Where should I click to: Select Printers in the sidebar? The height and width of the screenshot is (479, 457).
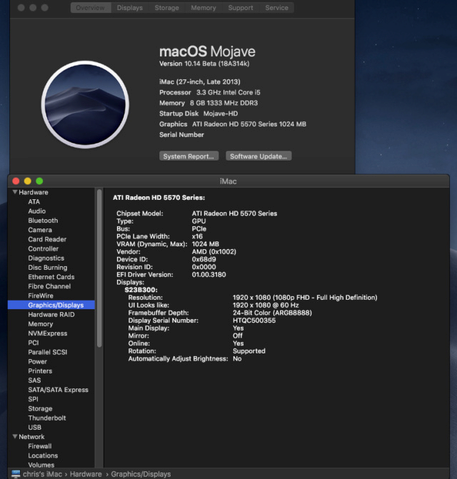tap(40, 371)
